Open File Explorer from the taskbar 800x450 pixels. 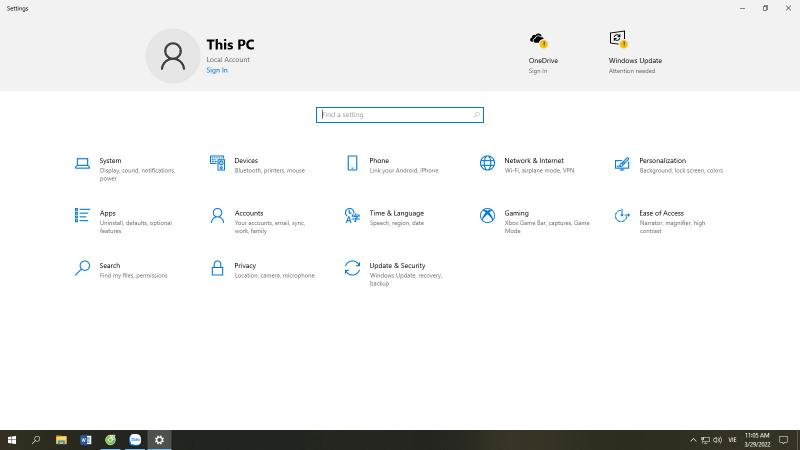[61, 440]
